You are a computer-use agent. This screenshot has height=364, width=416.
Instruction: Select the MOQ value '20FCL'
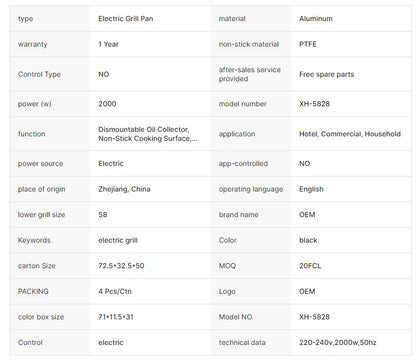(x=310, y=266)
